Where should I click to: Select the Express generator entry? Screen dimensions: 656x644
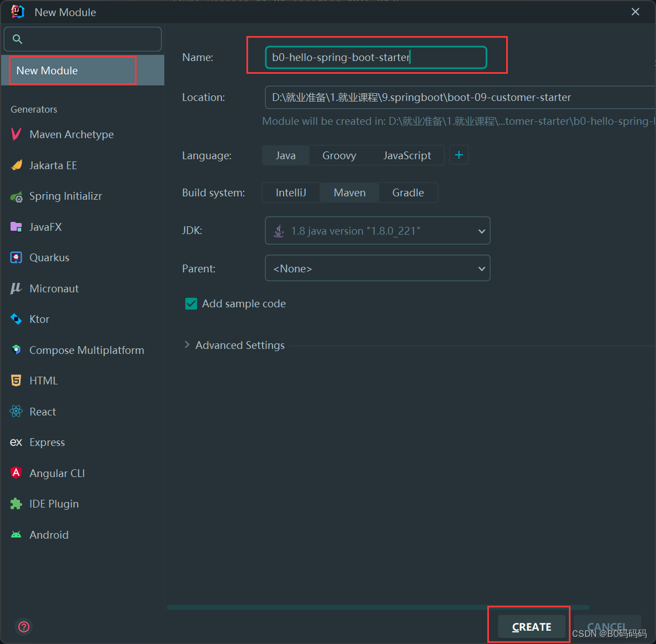pos(83,442)
